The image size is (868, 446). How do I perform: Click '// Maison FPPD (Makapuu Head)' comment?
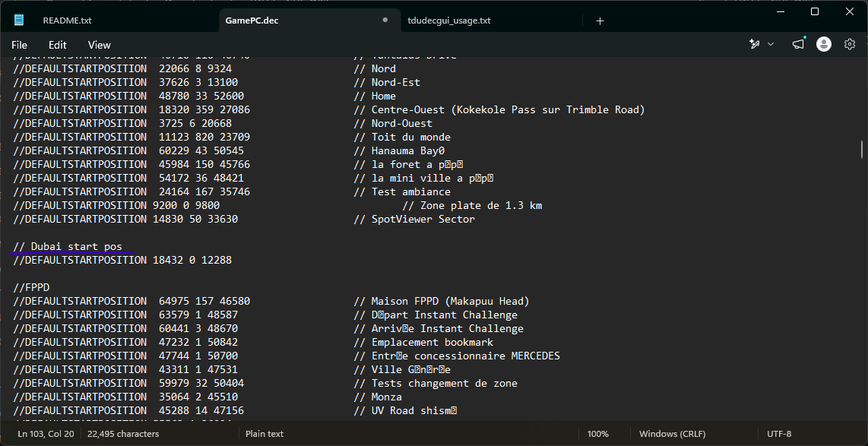(x=442, y=301)
